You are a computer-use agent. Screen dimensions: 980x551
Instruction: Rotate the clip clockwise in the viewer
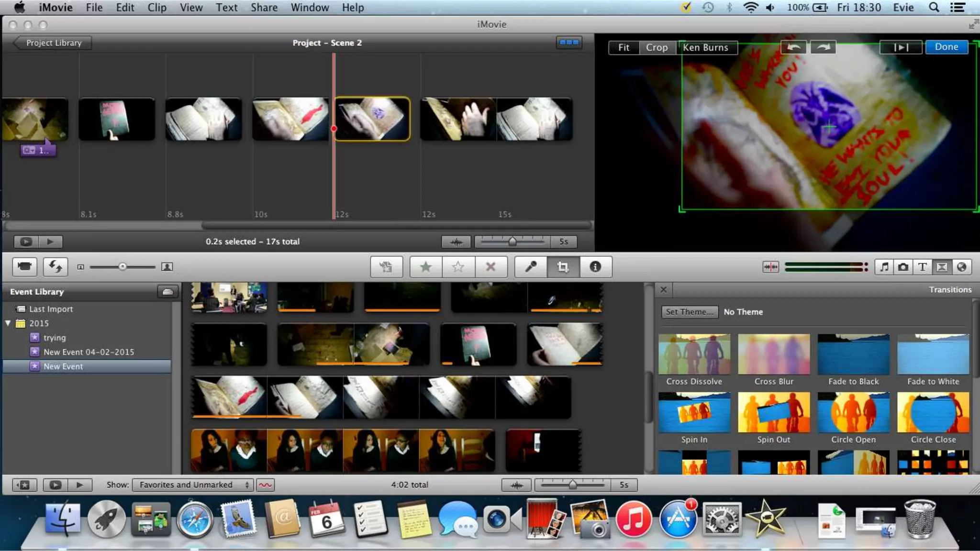click(823, 47)
